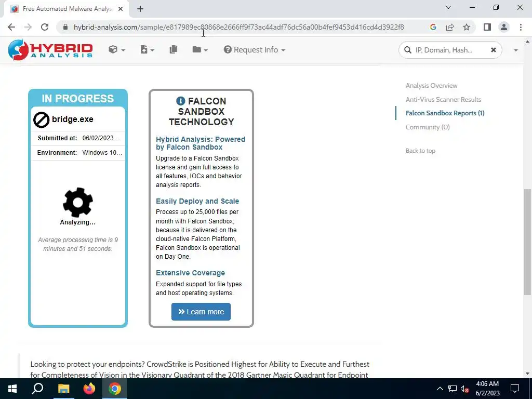Open the sandbox cube icon dropdown

[117, 50]
